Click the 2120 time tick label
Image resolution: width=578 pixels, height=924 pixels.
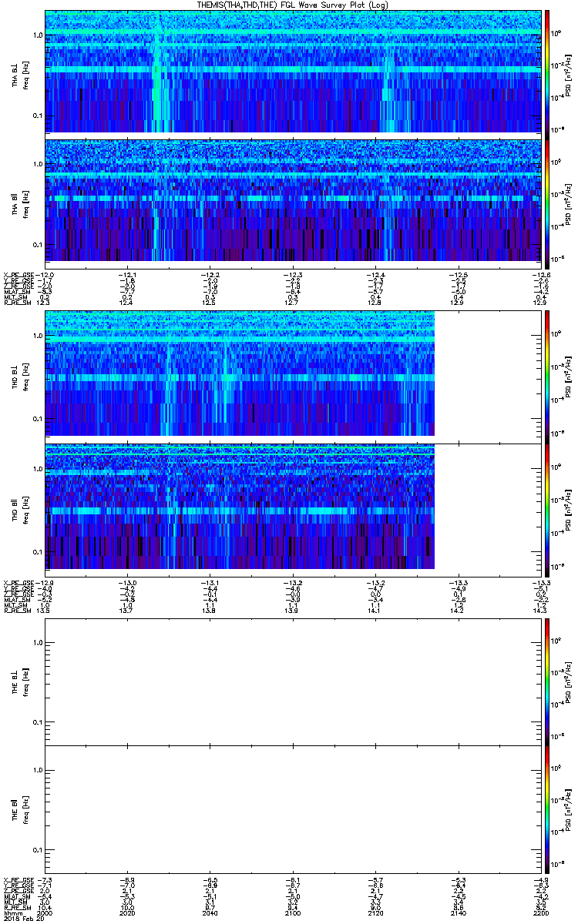(x=374, y=912)
